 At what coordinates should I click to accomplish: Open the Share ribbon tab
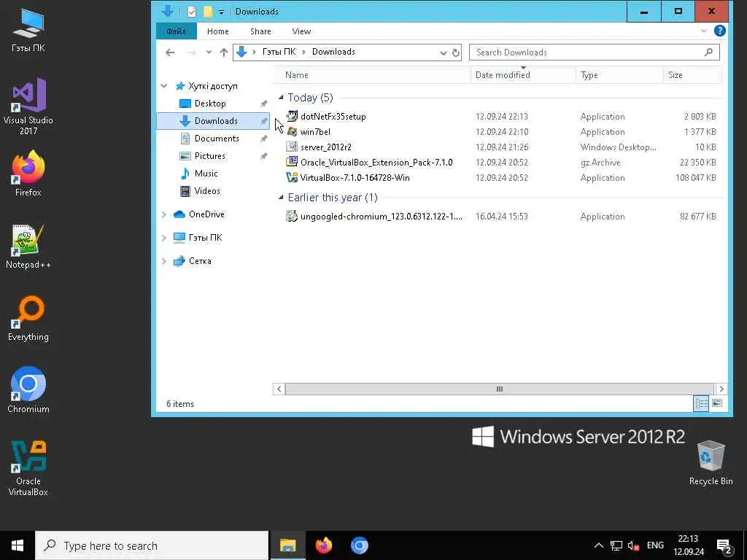(x=260, y=31)
